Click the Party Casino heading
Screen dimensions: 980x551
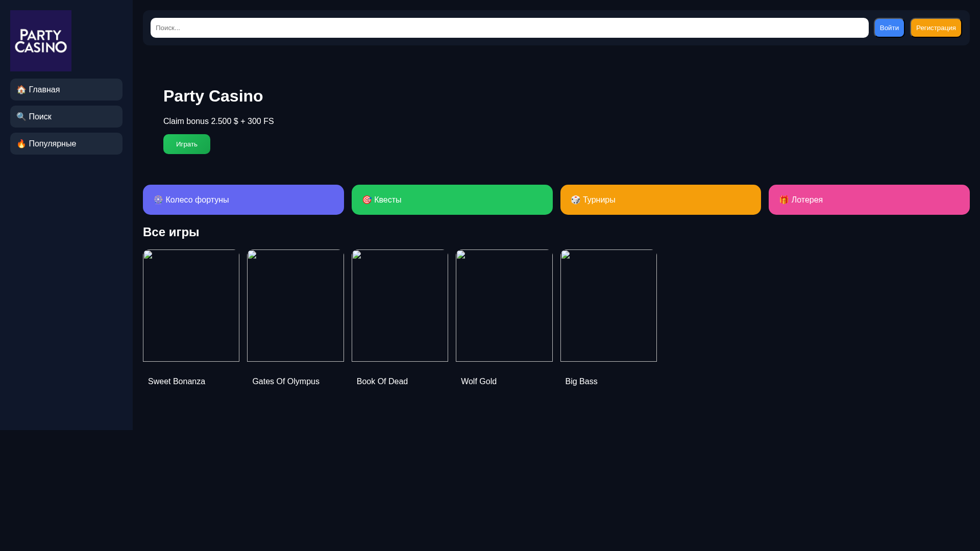coord(213,96)
